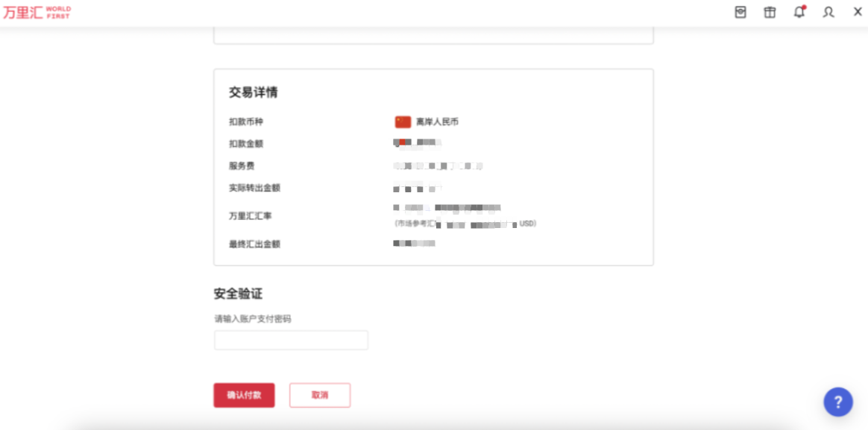Image resolution: width=868 pixels, height=430 pixels.
Task: Click the China flag currency icon
Action: pyautogui.click(x=403, y=121)
